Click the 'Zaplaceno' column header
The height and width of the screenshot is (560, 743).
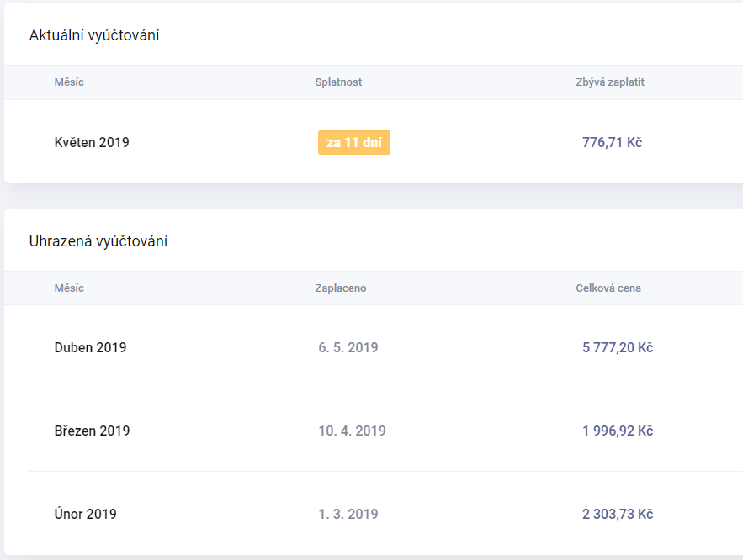tap(340, 288)
